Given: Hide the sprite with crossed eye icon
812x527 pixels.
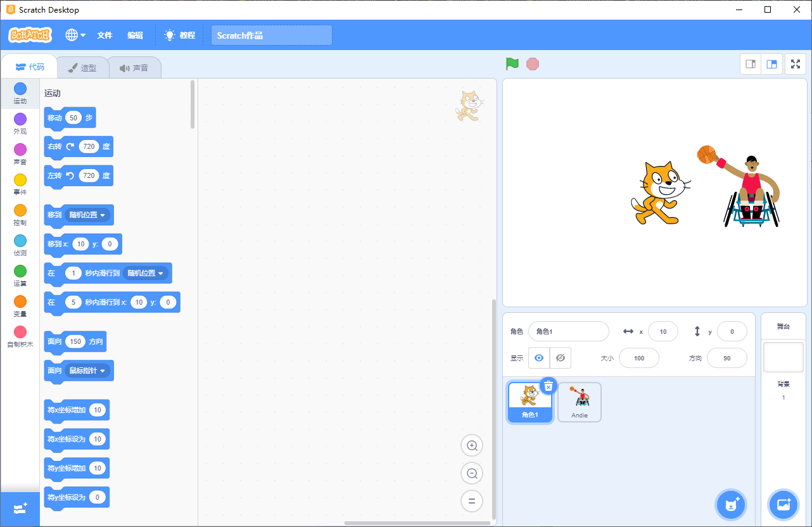Looking at the screenshot, I should (561, 358).
